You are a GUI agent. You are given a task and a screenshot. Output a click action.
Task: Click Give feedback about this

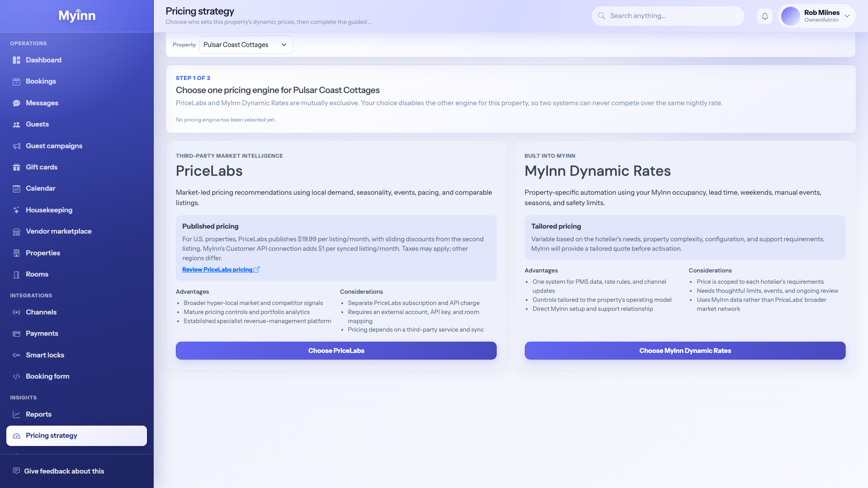coord(64,471)
